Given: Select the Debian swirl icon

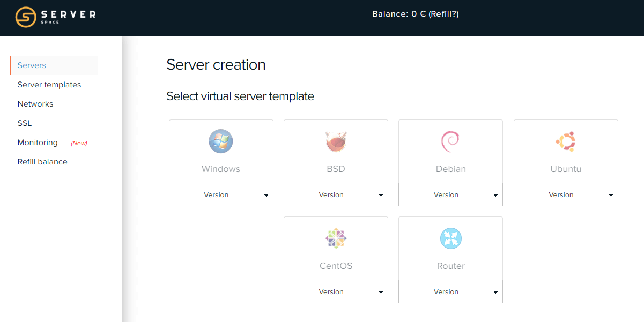Looking at the screenshot, I should [x=450, y=141].
